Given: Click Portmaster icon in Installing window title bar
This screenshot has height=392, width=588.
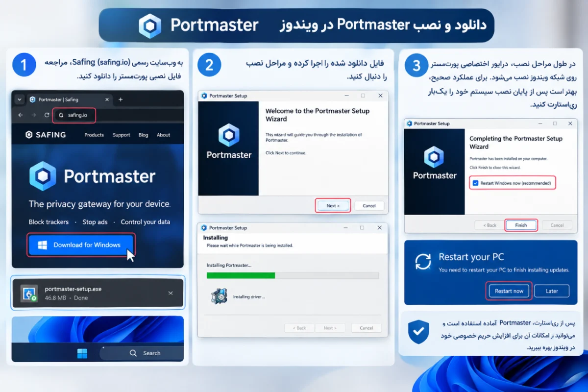Looking at the screenshot, I should coord(203,228).
